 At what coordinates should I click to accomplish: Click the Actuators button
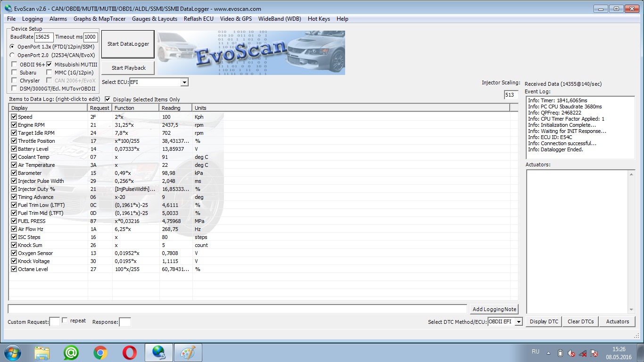[618, 321]
